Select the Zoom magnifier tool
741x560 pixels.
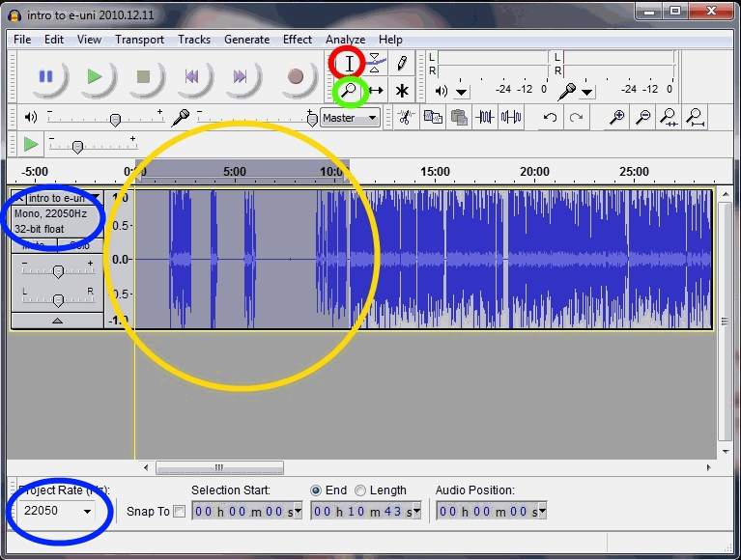pyautogui.click(x=349, y=91)
